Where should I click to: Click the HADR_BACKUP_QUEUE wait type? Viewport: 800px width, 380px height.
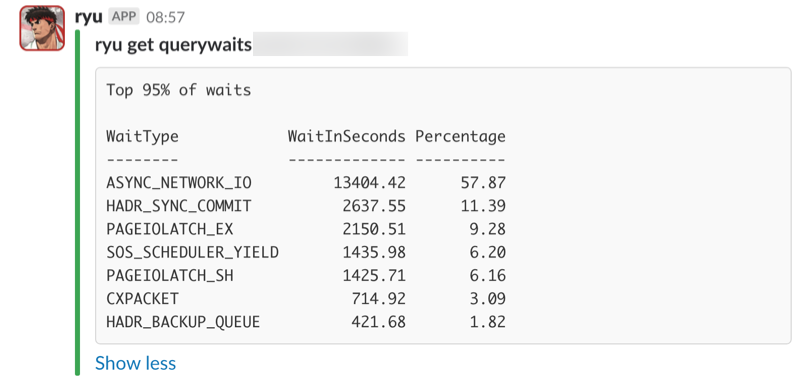(x=183, y=322)
